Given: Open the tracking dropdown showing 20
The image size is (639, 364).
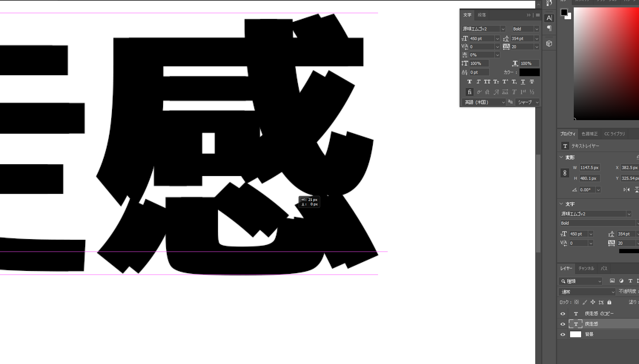Looking at the screenshot, I should coord(536,47).
